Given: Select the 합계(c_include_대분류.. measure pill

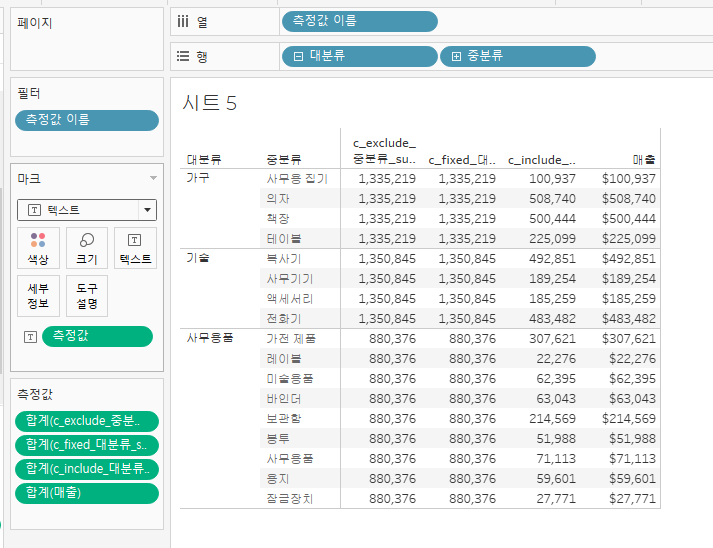Looking at the screenshot, I should point(87,469).
